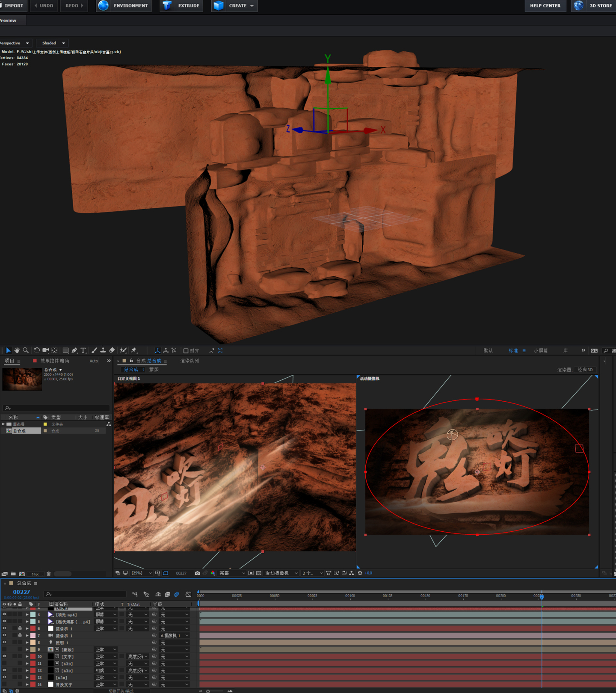Hide layer 4 顶光.mp4 eye toggle
Viewport: 616px width, 693px height.
coord(4,614)
